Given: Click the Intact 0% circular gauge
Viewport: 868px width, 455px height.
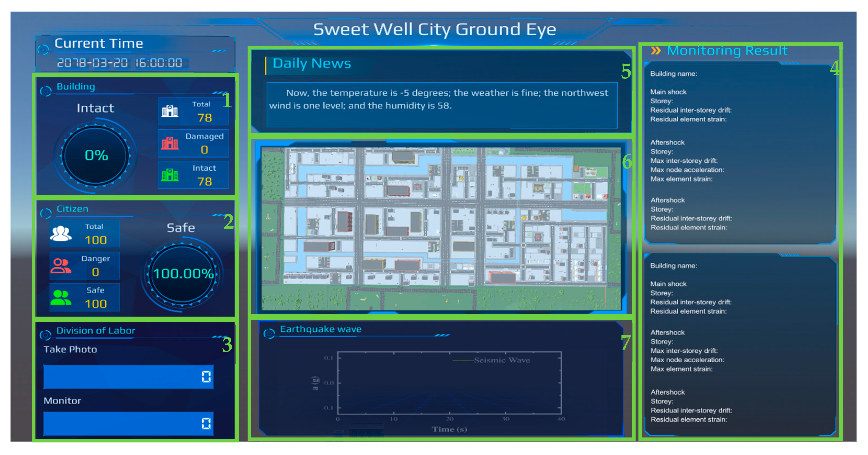Looking at the screenshot, I should pyautogui.click(x=96, y=155).
